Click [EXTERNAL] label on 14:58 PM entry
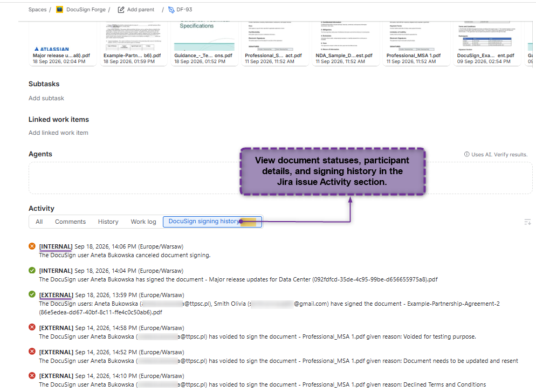 point(56,328)
